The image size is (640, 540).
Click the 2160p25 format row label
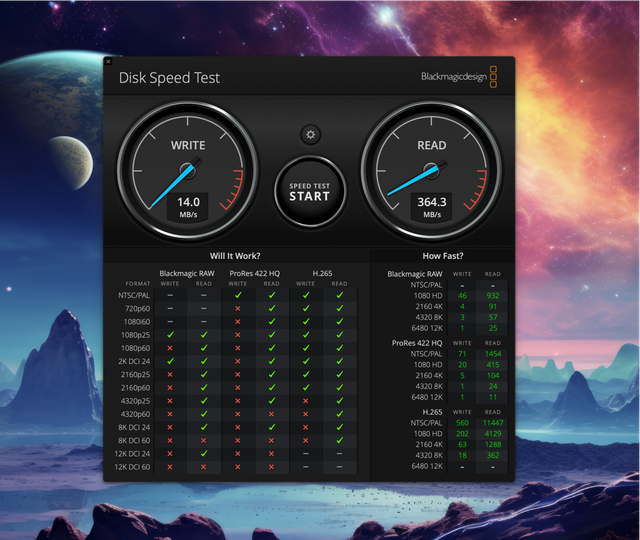136,375
